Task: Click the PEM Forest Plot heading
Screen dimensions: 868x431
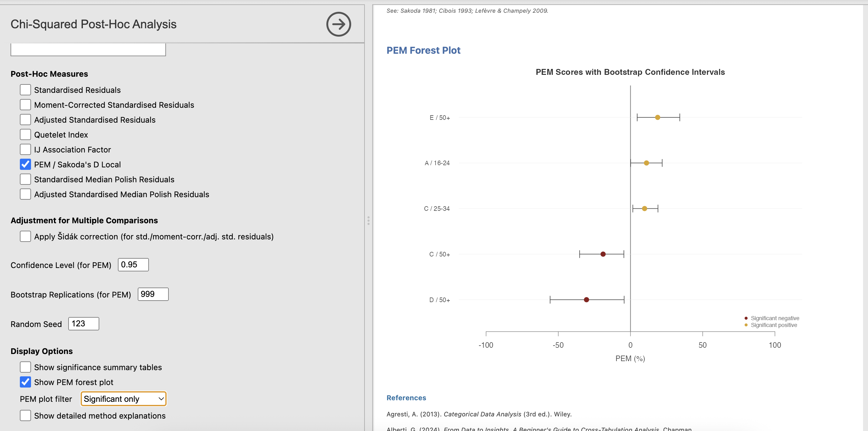Action: tap(423, 50)
